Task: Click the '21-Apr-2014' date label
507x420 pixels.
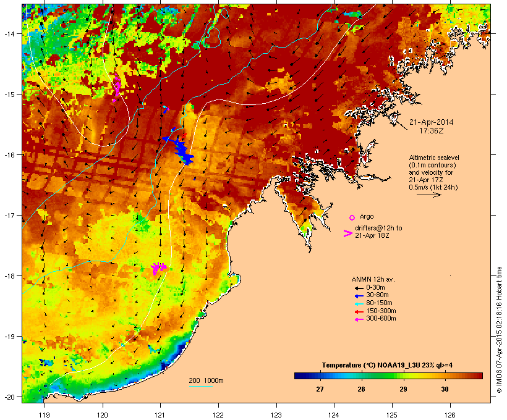Action: click(432, 122)
